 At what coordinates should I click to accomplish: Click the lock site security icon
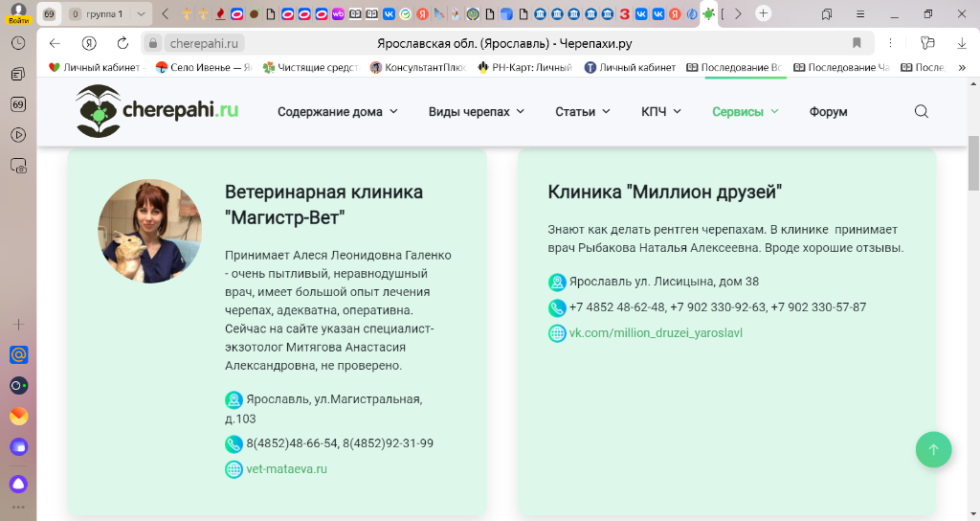(152, 43)
